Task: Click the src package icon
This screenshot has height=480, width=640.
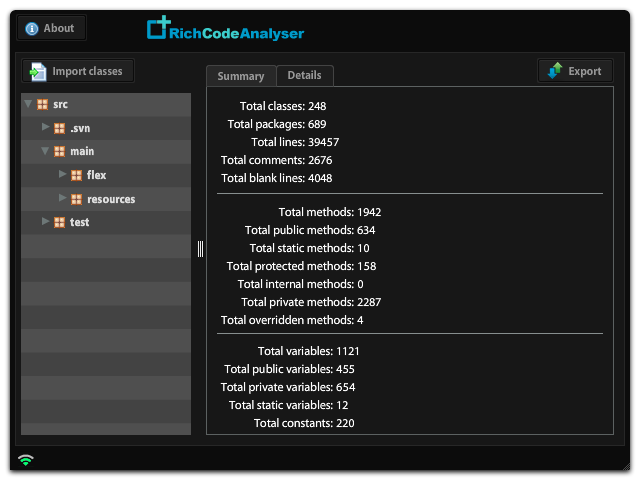Action: (42, 105)
